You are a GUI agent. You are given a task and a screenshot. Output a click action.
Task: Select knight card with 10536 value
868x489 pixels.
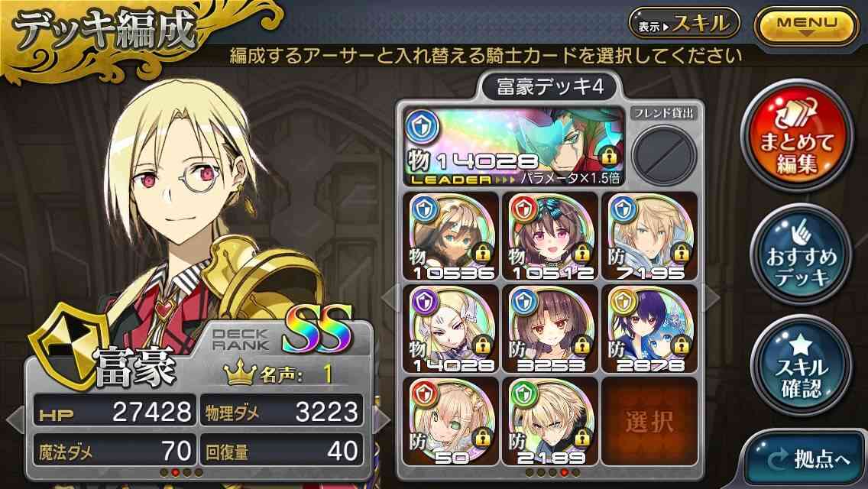451,236
